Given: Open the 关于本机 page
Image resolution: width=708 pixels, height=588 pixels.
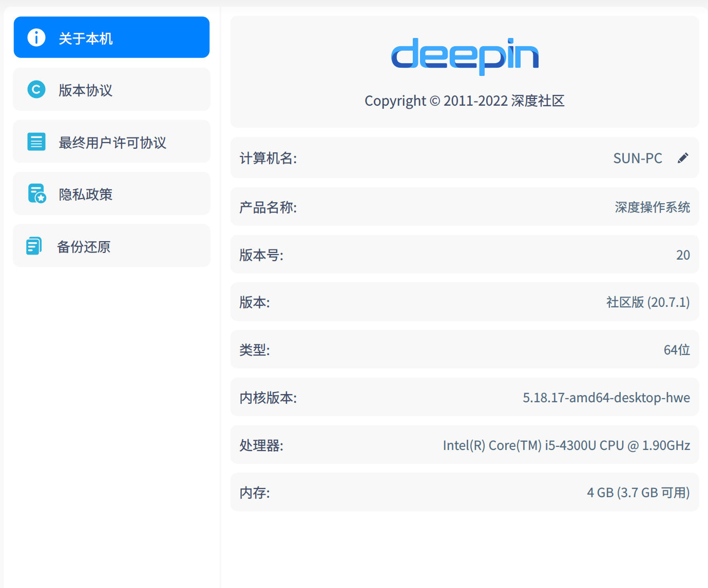Looking at the screenshot, I should 111,37.
